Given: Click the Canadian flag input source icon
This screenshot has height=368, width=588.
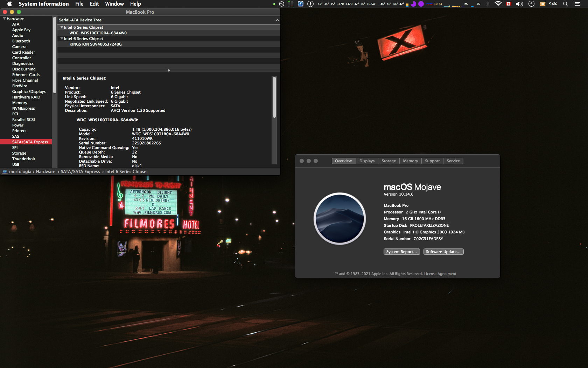Looking at the screenshot, I should pyautogui.click(x=509, y=4).
